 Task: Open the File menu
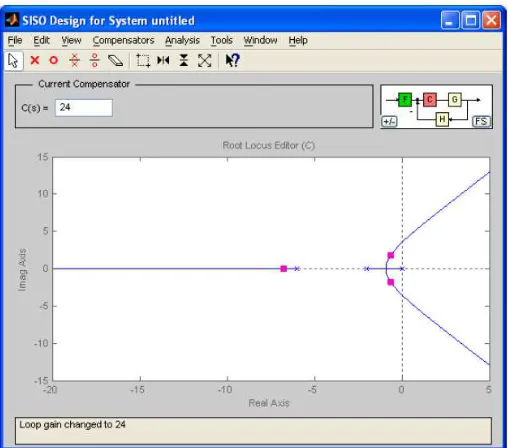[15, 40]
